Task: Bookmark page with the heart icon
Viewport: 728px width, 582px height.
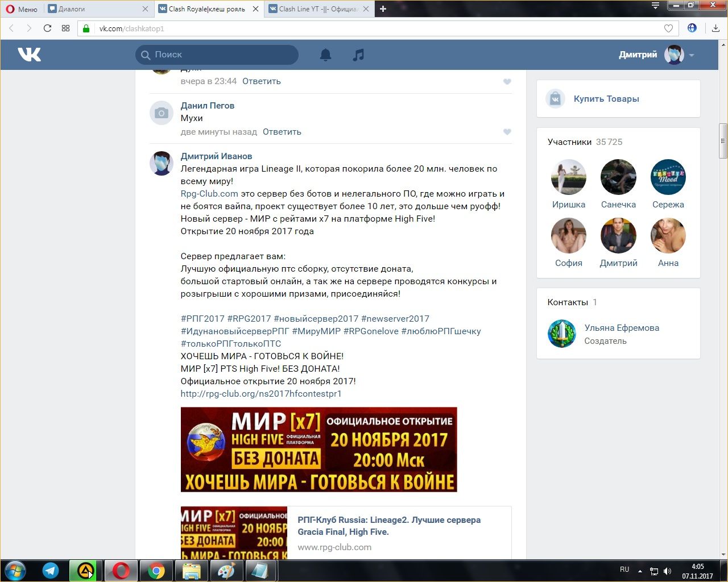Action: (x=668, y=28)
